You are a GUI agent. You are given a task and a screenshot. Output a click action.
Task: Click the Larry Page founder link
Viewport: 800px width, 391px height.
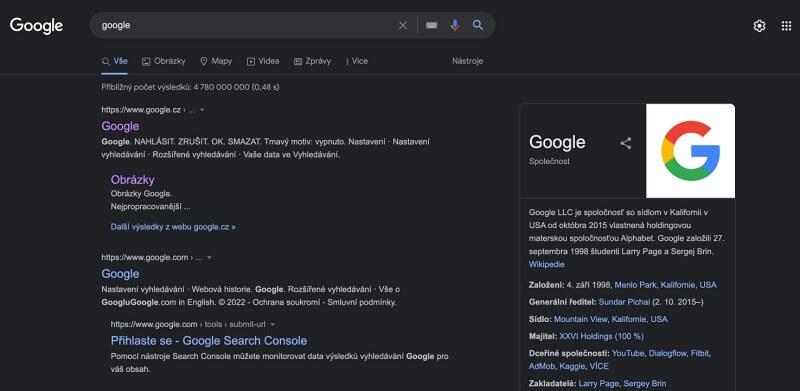tap(598, 383)
